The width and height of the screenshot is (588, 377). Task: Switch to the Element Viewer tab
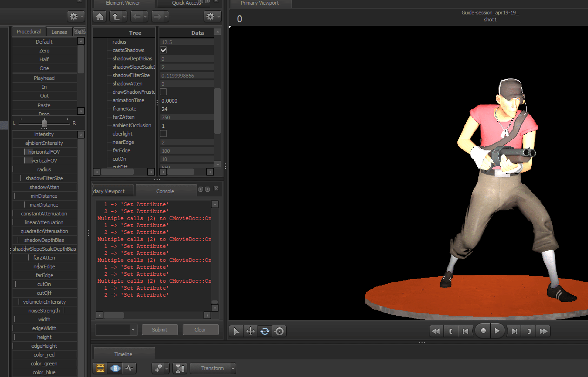click(123, 3)
